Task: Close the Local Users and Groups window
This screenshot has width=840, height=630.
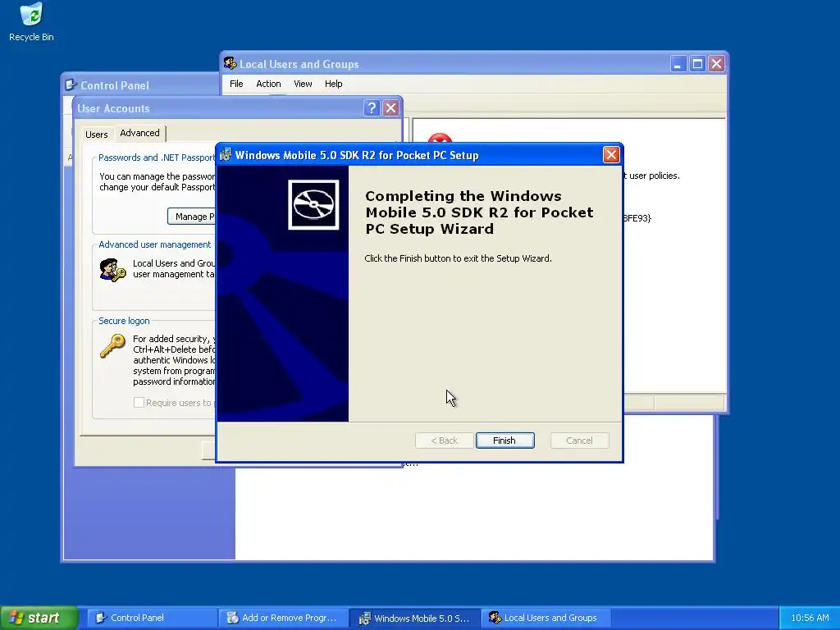Action: click(716, 64)
